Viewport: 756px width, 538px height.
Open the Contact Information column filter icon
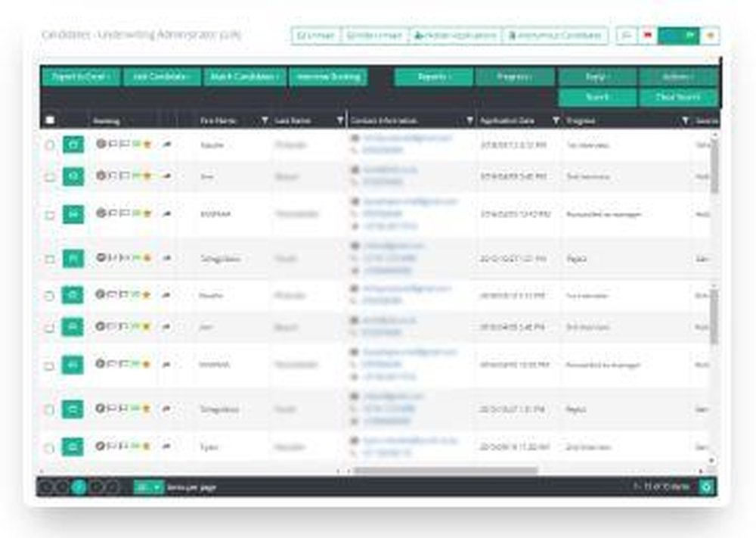[x=469, y=120]
